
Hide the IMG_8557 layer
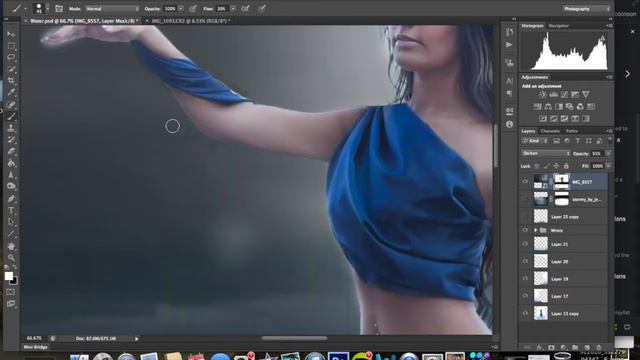coord(525,182)
